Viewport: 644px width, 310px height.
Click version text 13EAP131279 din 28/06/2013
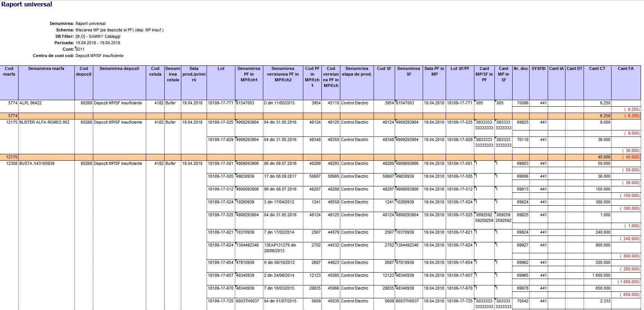(280, 248)
